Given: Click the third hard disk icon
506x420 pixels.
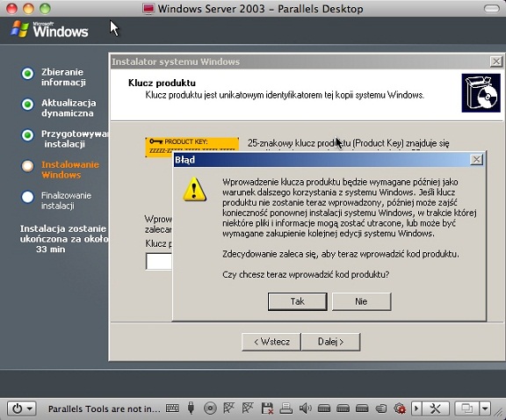Looking at the screenshot, I should (x=362, y=409).
